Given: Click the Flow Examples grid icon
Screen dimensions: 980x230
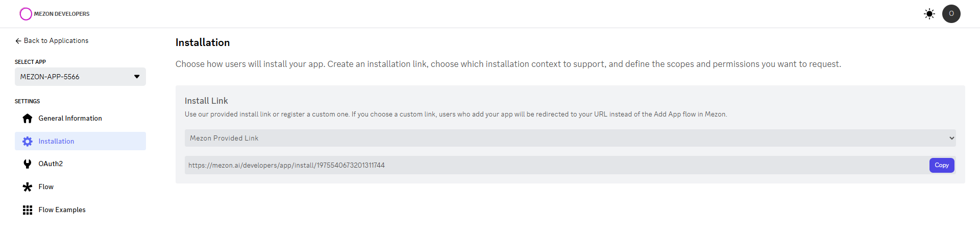Looking at the screenshot, I should pyautogui.click(x=28, y=210).
